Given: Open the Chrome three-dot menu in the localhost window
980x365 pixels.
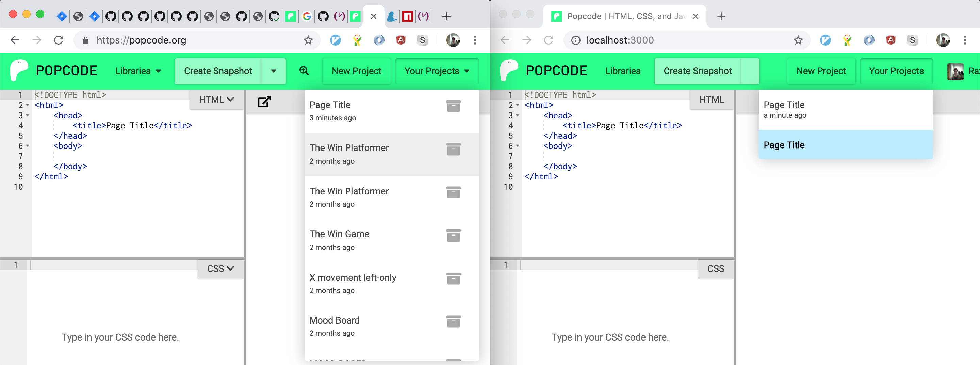Looking at the screenshot, I should pos(965,40).
